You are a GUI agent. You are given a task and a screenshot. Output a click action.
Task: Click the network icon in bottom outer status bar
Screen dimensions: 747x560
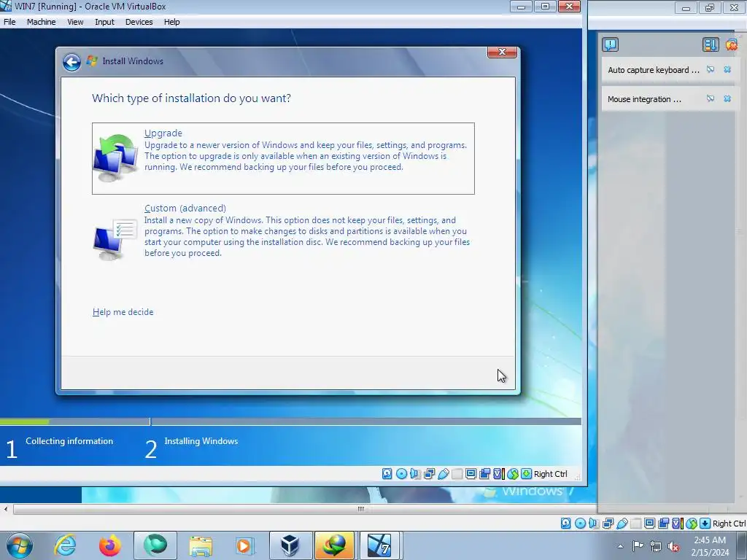(608, 524)
